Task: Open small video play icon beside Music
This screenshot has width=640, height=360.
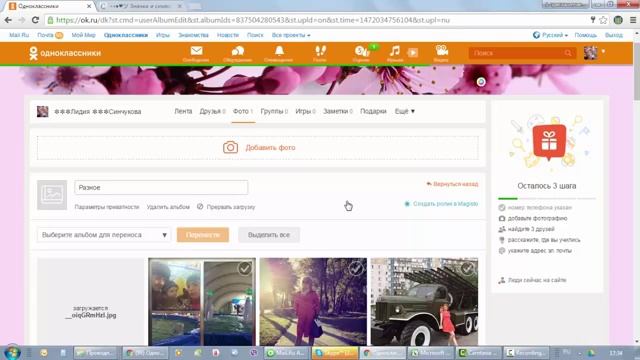Action: point(413,52)
